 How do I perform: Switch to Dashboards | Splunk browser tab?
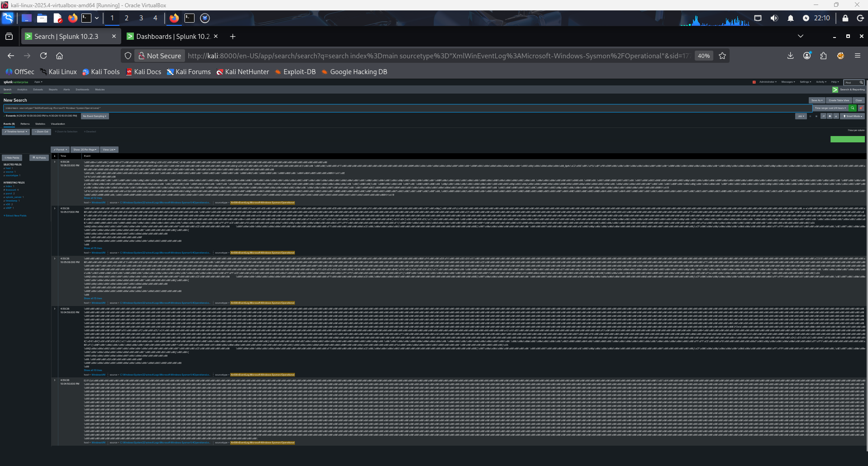(x=172, y=36)
